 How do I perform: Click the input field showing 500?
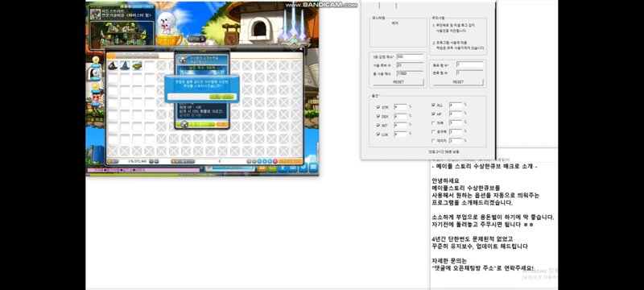tap(410, 56)
